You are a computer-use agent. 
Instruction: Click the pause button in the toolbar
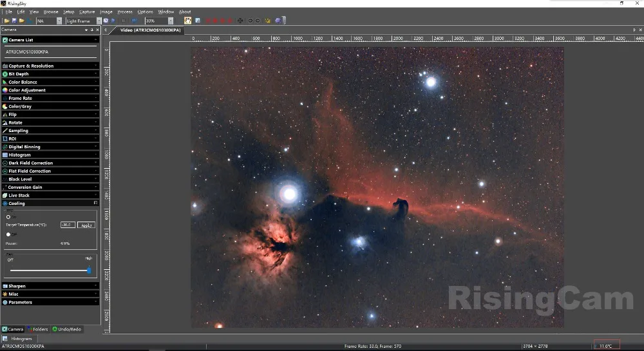click(x=124, y=21)
